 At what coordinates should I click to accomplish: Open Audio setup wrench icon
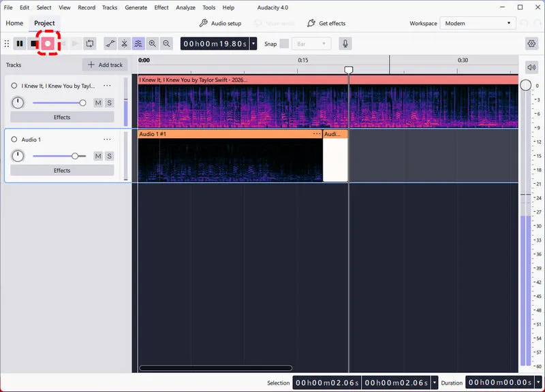click(203, 23)
